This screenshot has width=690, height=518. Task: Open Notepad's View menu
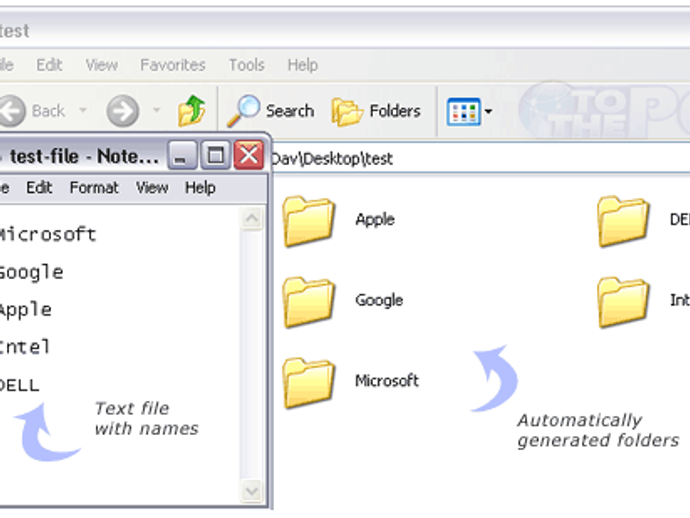[152, 188]
